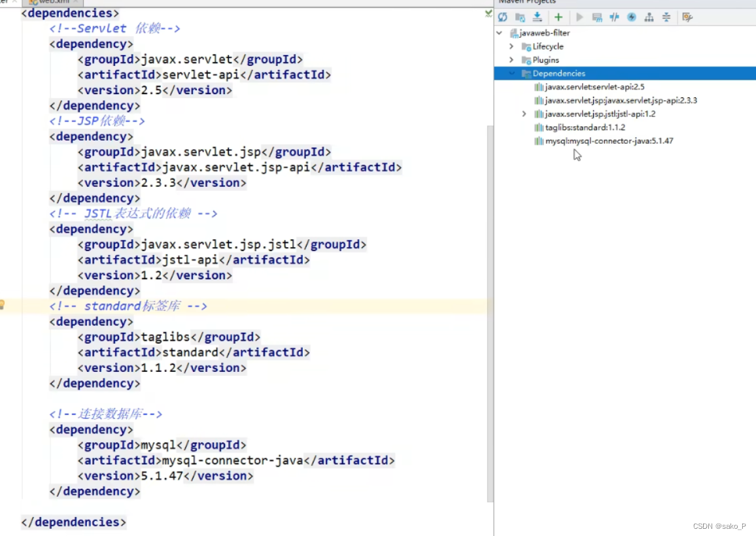Open Maven settings wrench icon
The image size is (756, 536).
coord(687,18)
